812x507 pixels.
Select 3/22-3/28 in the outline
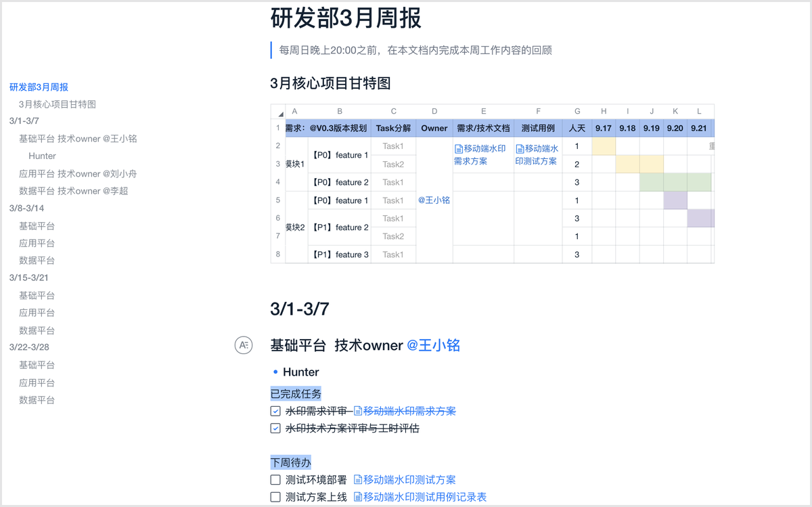point(29,347)
